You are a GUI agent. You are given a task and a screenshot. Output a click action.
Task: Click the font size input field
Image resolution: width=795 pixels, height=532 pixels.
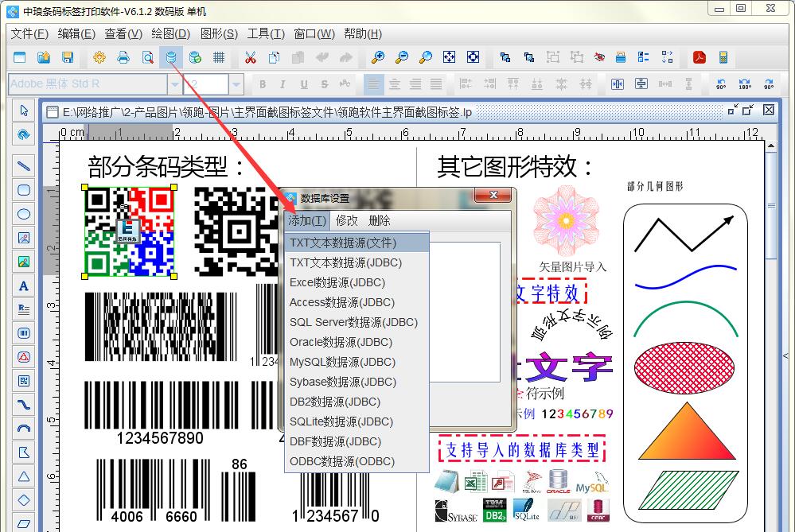pos(206,84)
